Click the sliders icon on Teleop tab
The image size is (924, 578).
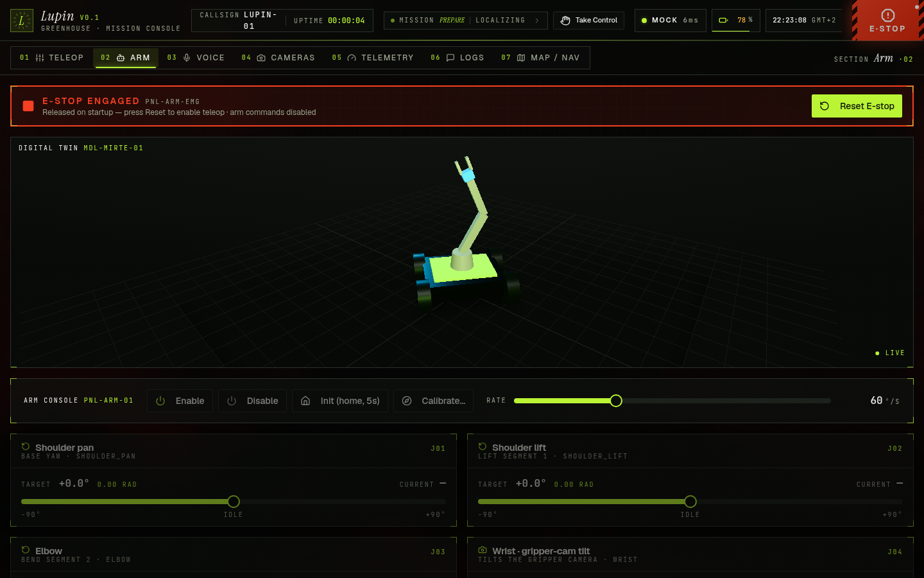[40, 58]
